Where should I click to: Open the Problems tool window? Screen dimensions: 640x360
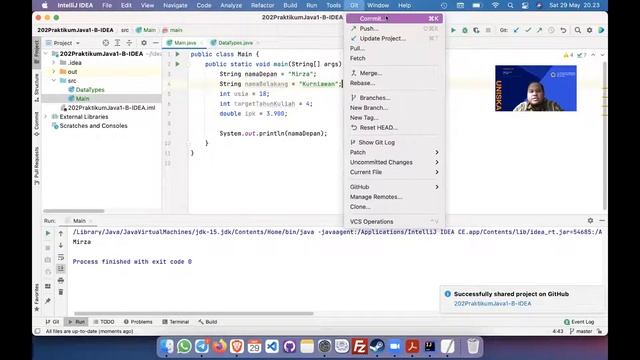[138, 322]
